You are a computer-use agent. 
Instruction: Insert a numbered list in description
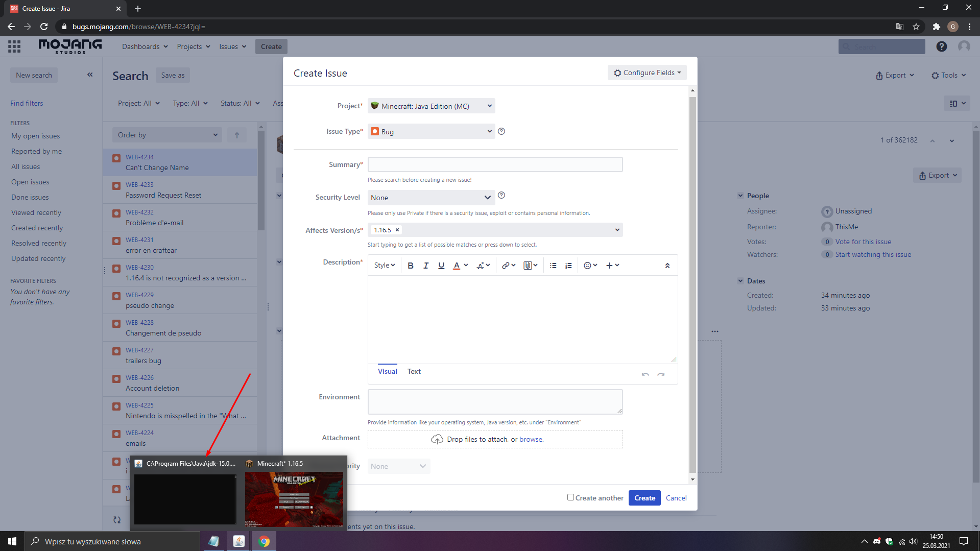point(568,266)
